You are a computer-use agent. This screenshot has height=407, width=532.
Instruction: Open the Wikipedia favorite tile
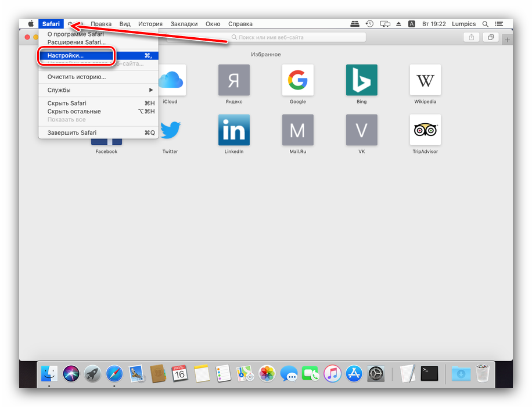pyautogui.click(x=425, y=80)
